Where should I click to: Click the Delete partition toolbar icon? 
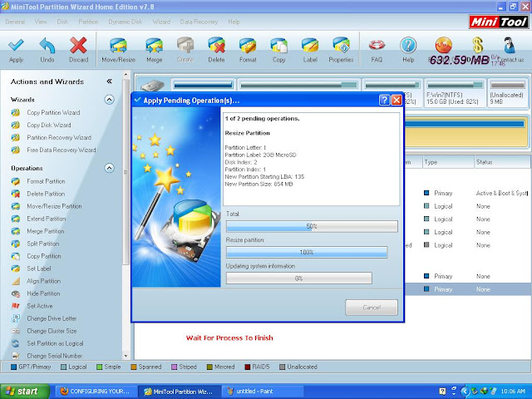click(x=216, y=46)
